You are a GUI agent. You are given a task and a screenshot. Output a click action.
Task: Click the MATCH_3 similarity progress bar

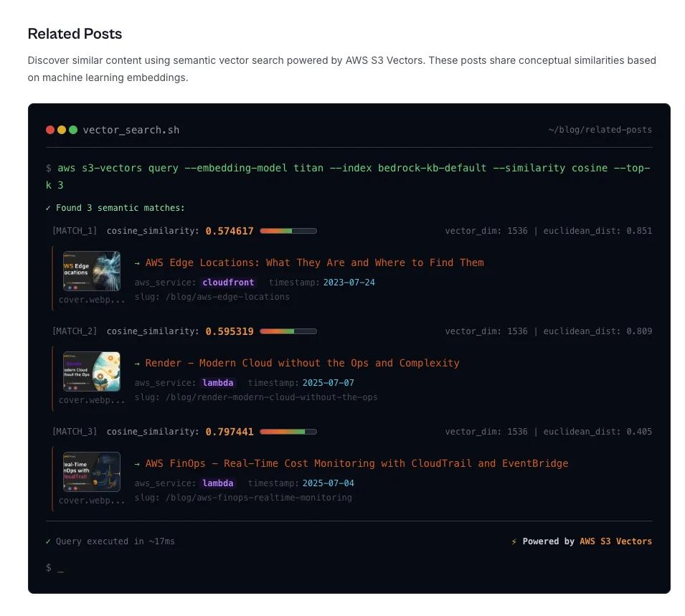tap(288, 432)
